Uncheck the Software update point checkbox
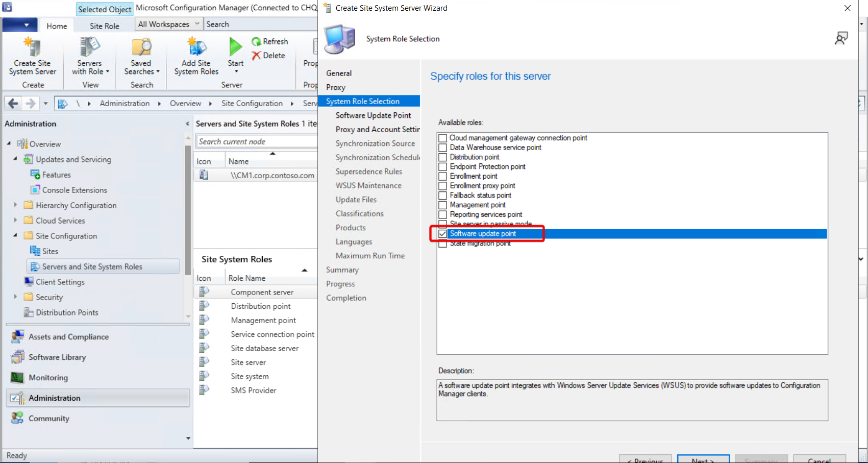The width and height of the screenshot is (868, 463). click(x=443, y=234)
